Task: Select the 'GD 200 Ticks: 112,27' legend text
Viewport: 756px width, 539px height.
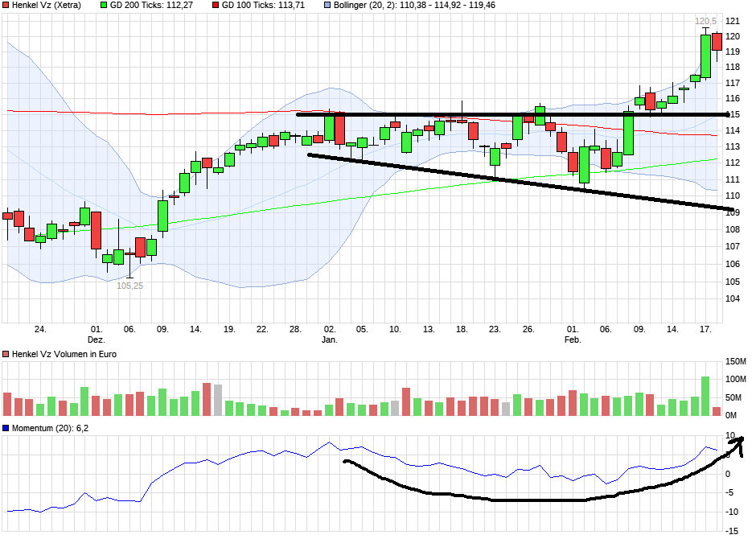Action: coord(152,6)
